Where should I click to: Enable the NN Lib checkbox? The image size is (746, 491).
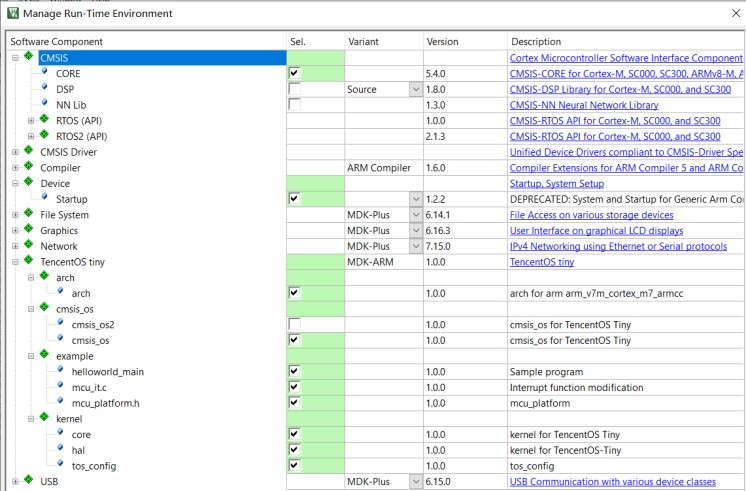(294, 105)
